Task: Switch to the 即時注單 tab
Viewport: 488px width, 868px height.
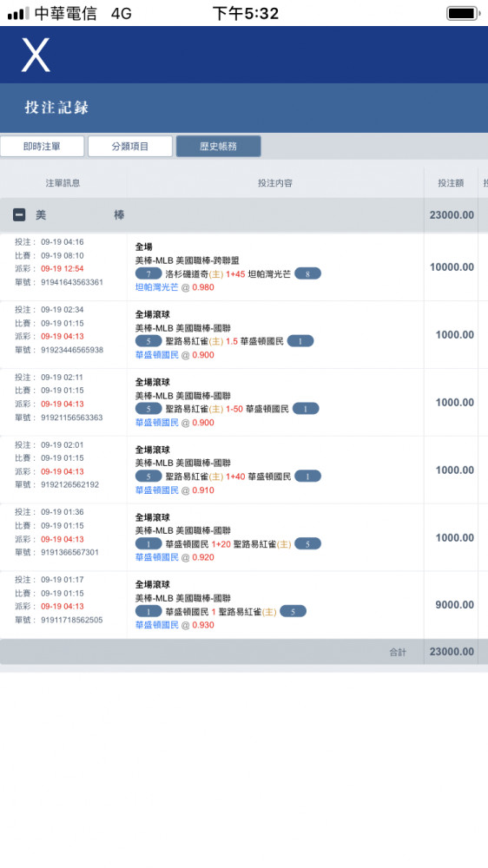Action: tap(42, 146)
